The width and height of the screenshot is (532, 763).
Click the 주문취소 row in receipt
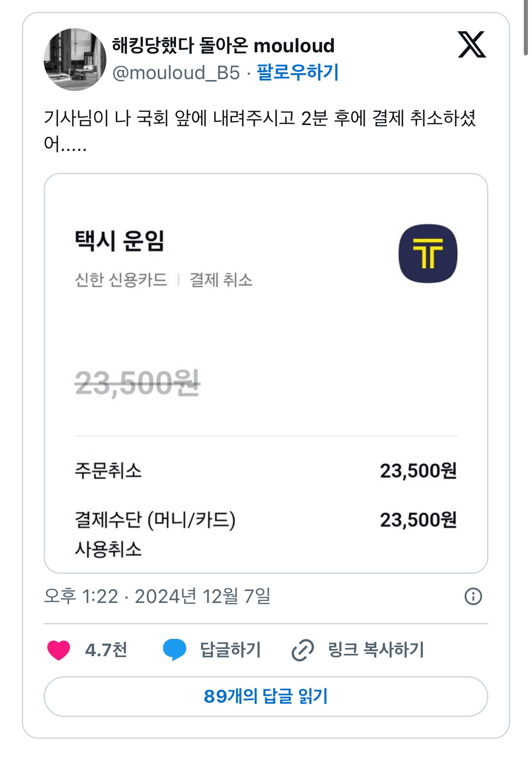108,471
